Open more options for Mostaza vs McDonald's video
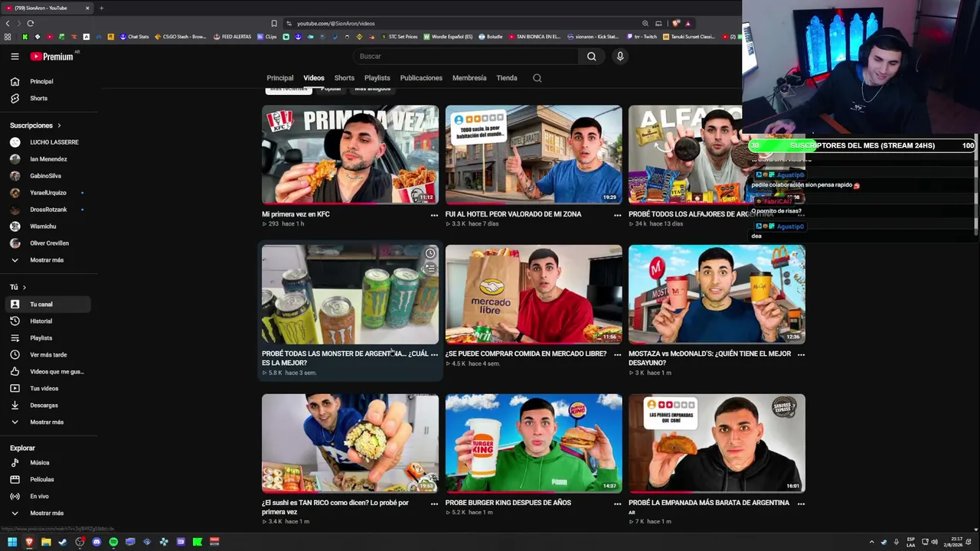 [x=801, y=354]
